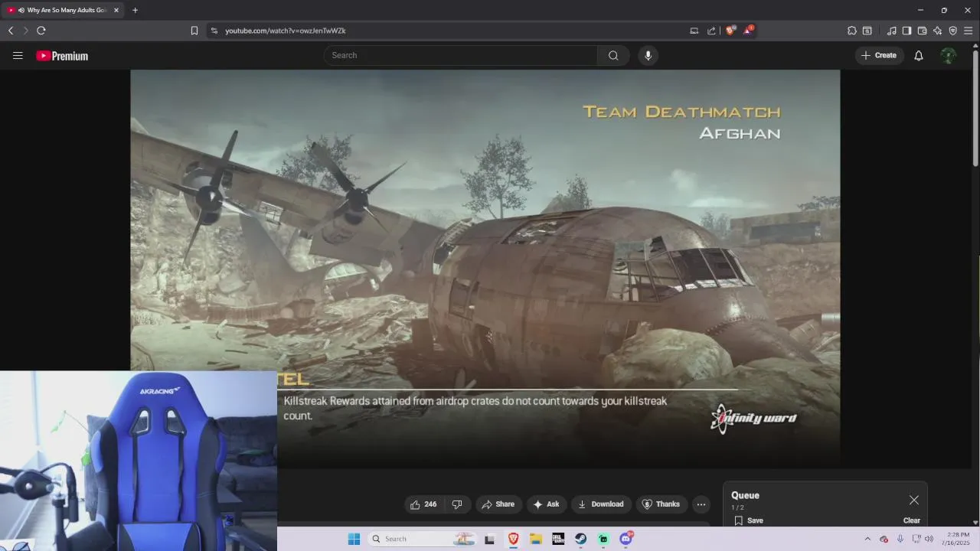Viewport: 980px width, 551px height.
Task: Launch Steam from the taskbar
Action: click(x=581, y=539)
